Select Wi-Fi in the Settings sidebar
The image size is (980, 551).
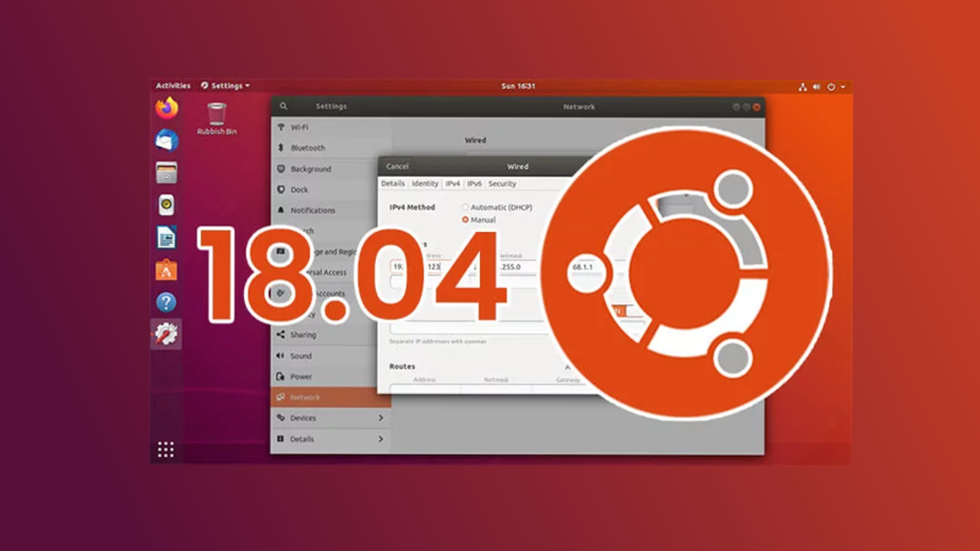click(331, 127)
